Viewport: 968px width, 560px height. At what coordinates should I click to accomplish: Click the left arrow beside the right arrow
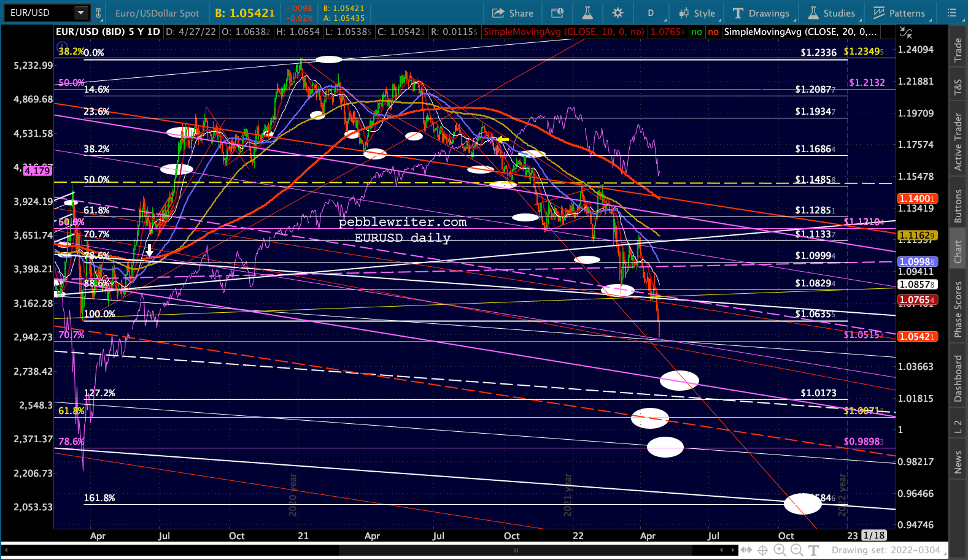(722, 550)
